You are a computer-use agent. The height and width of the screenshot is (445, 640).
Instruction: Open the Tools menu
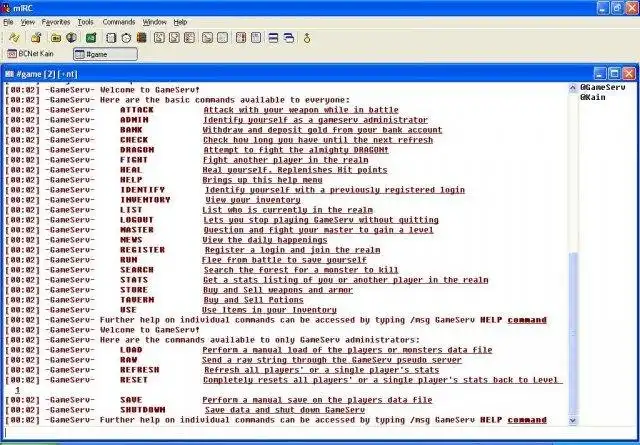85,22
